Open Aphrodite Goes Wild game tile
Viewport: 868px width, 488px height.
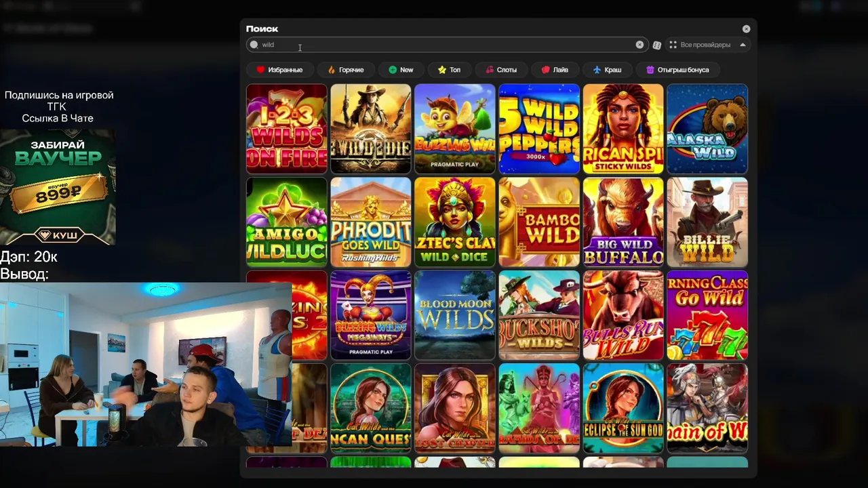[x=371, y=222]
